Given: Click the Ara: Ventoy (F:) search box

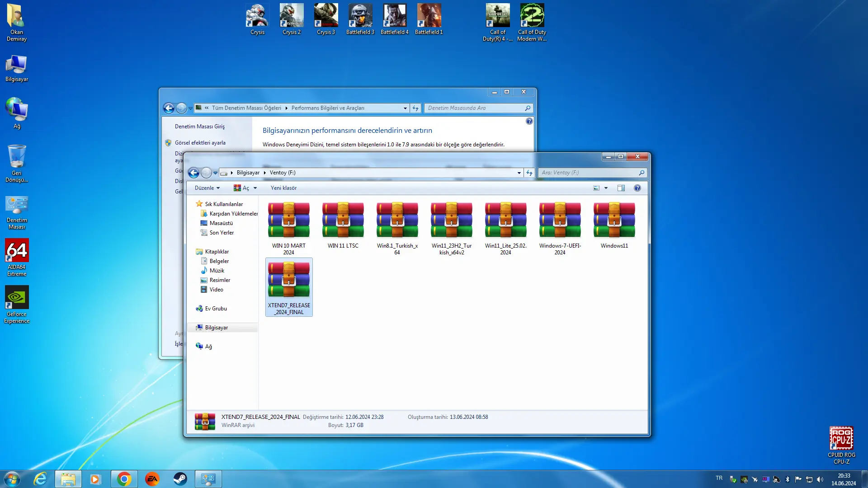Looking at the screenshot, I should coord(593,173).
